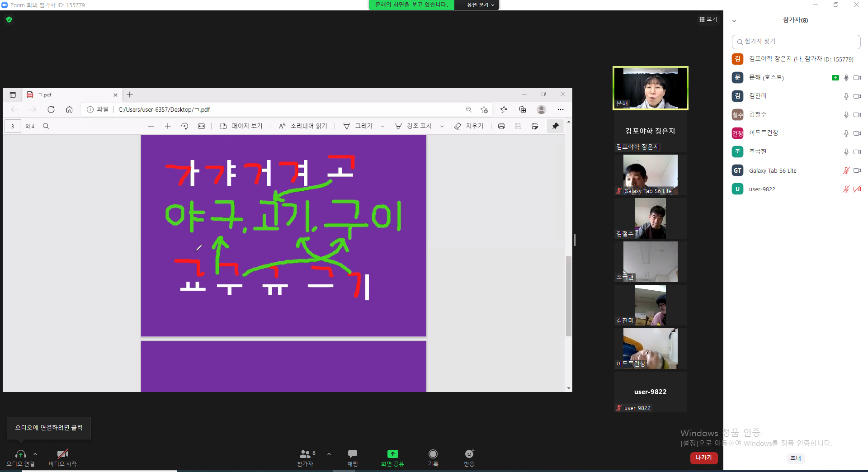The height and width of the screenshot is (472, 868).
Task: Click the audio connect headphone icon
Action: pyautogui.click(x=20, y=454)
